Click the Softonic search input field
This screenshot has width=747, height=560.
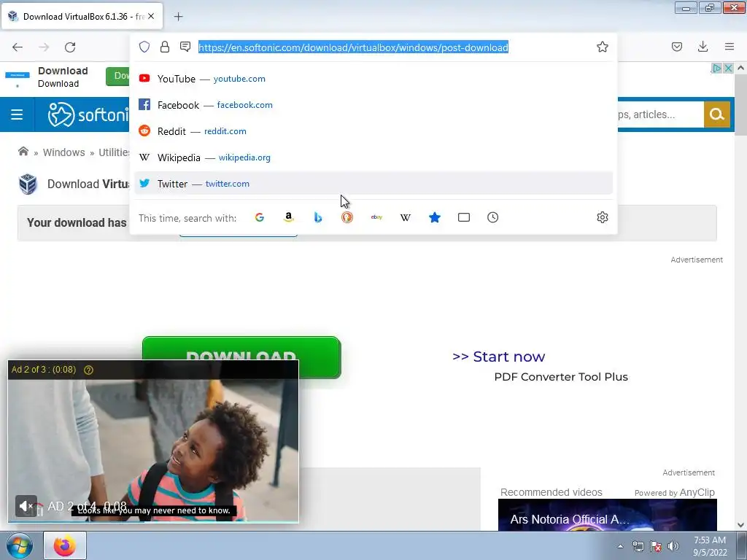tap(660, 114)
